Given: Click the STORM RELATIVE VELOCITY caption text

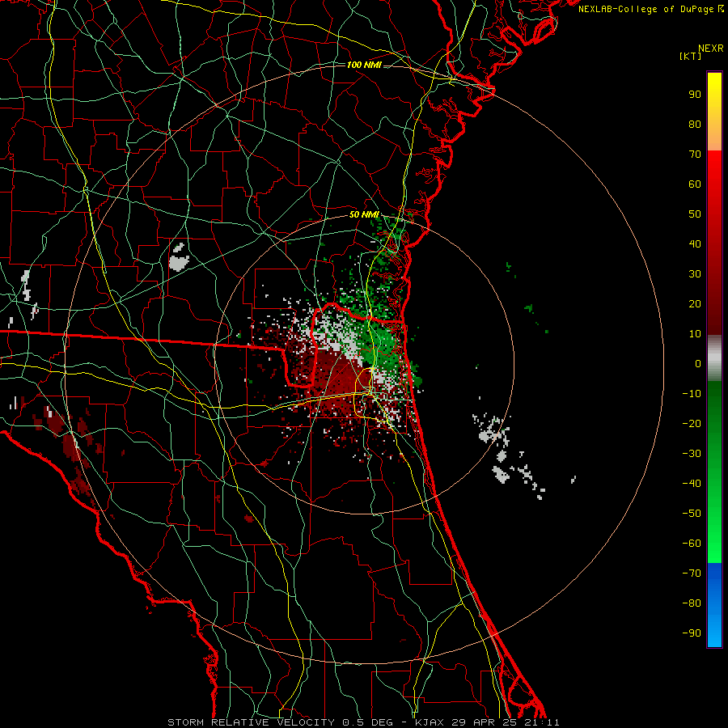Looking at the screenshot, I should 251,722.
